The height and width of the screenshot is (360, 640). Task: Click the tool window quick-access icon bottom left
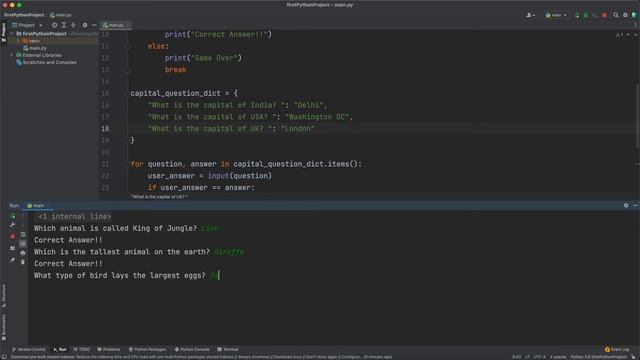(x=4, y=357)
